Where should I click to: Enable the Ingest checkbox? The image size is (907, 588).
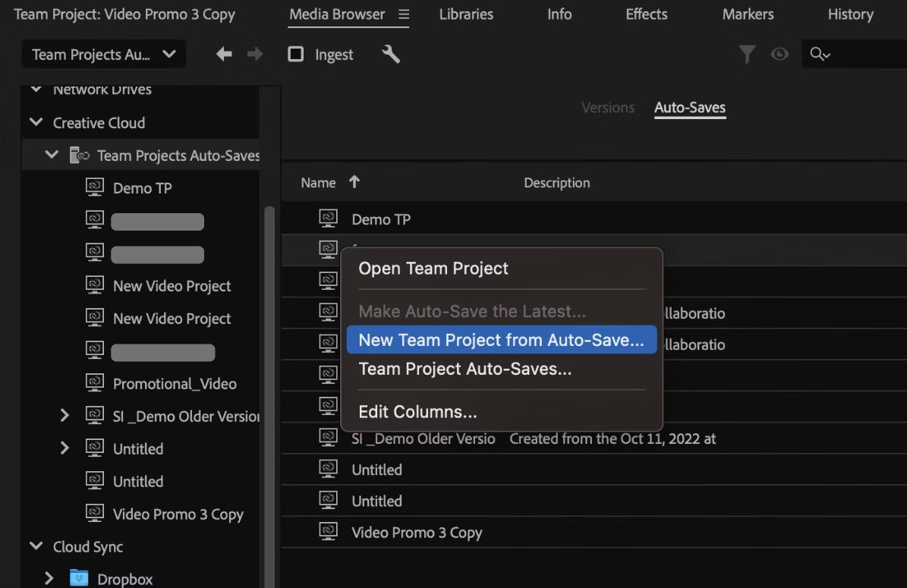pyautogui.click(x=295, y=54)
